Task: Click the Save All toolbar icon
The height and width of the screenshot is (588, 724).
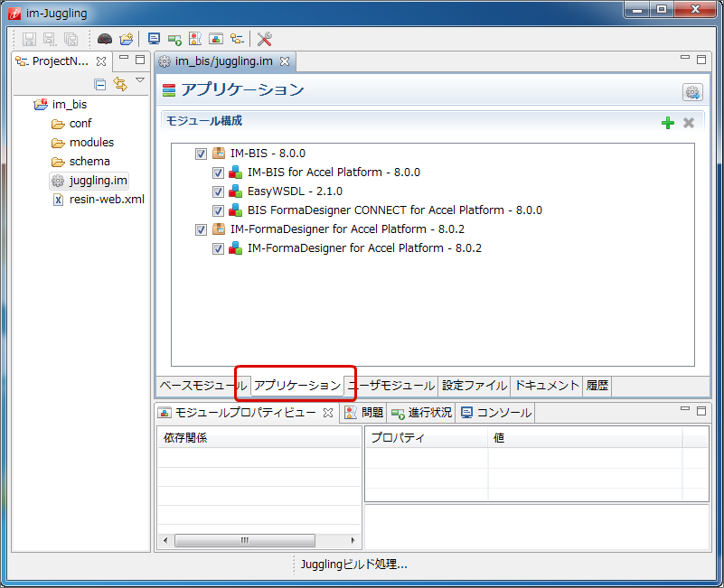Action: [x=71, y=39]
